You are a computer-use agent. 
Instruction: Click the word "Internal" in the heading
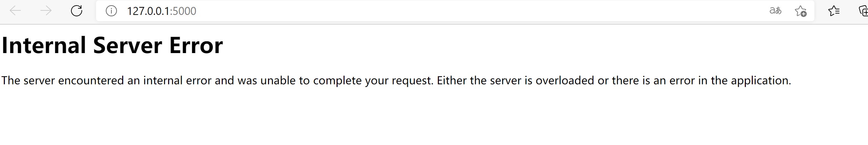click(x=44, y=45)
